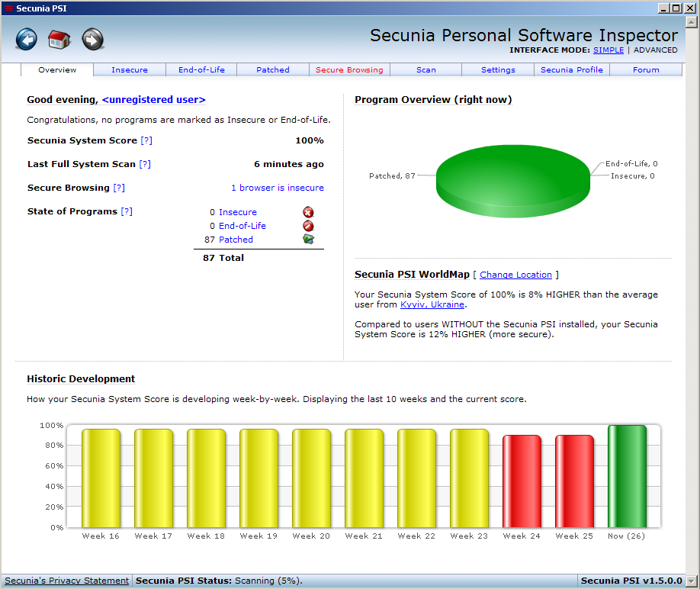
Task: Open the Overview tab
Action: tap(57, 69)
